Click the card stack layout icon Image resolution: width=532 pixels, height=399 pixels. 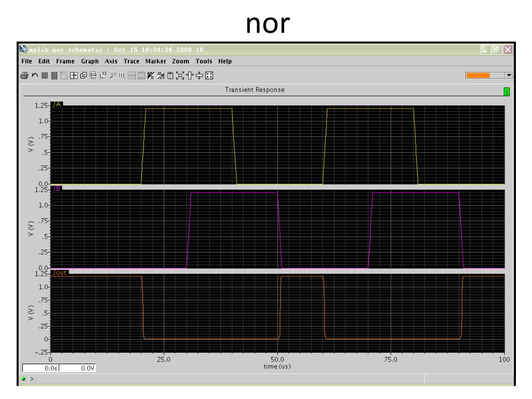pyautogui.click(x=93, y=76)
